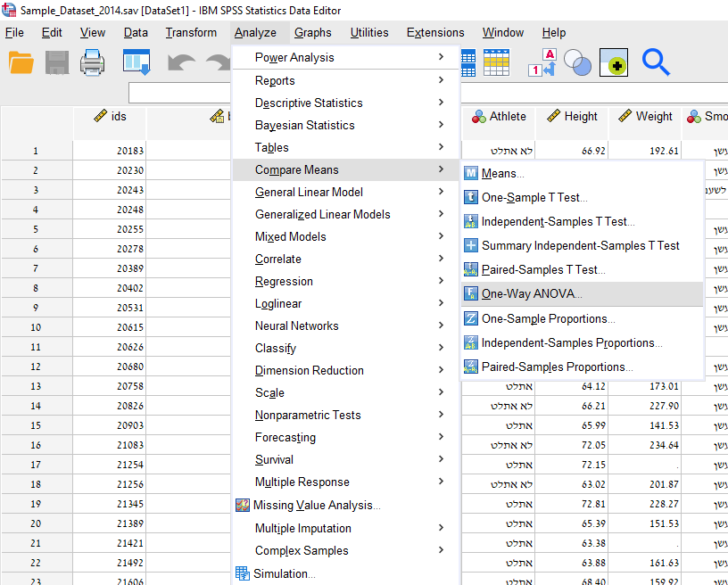This screenshot has height=585, width=728.
Task: Open the Graphs menu
Action: coord(313,32)
